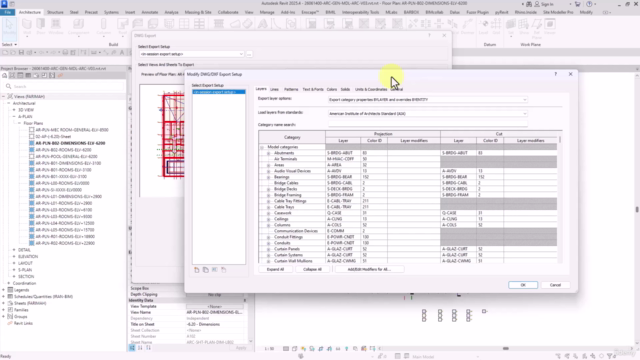Click the Project Browser search field
Viewport: 640px width, 360px height.
pyautogui.click(x=63, y=87)
